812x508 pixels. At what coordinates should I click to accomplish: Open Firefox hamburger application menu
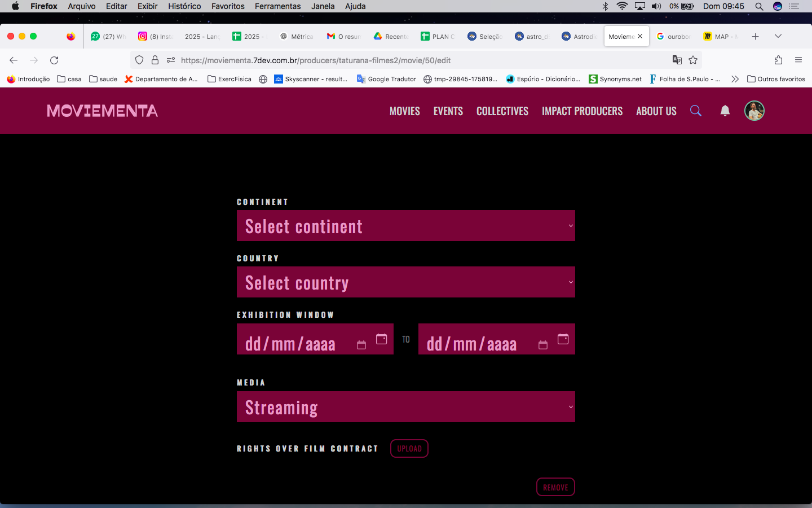click(798, 60)
